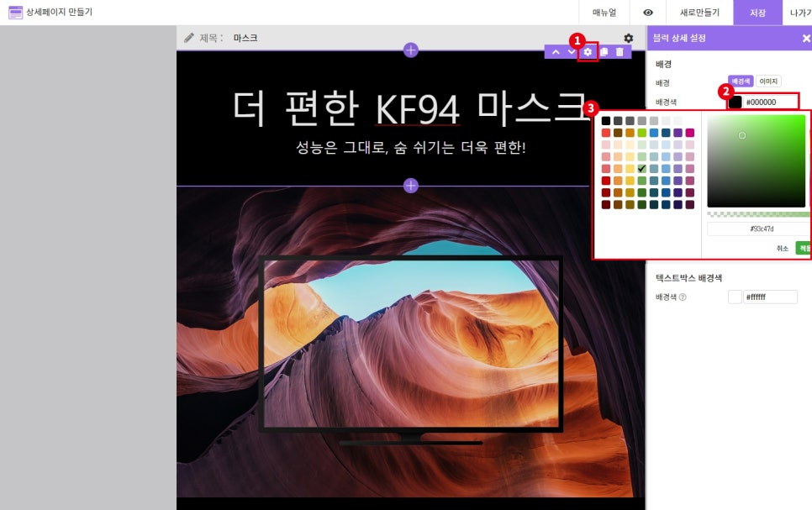Screen dimensions: 812x510
Task: Close the 블럭 상세 설정 panel
Action: click(x=806, y=39)
